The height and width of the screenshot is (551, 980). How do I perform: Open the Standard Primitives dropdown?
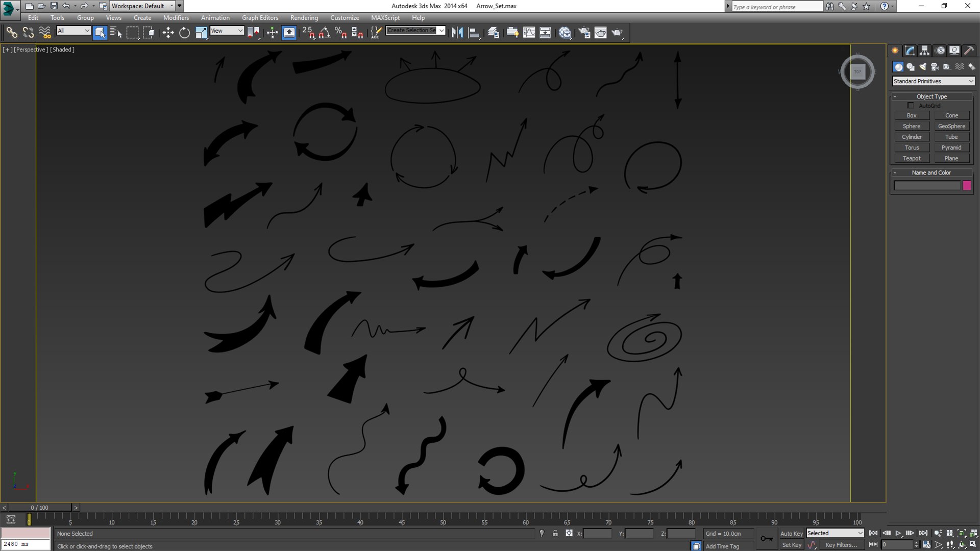[934, 81]
